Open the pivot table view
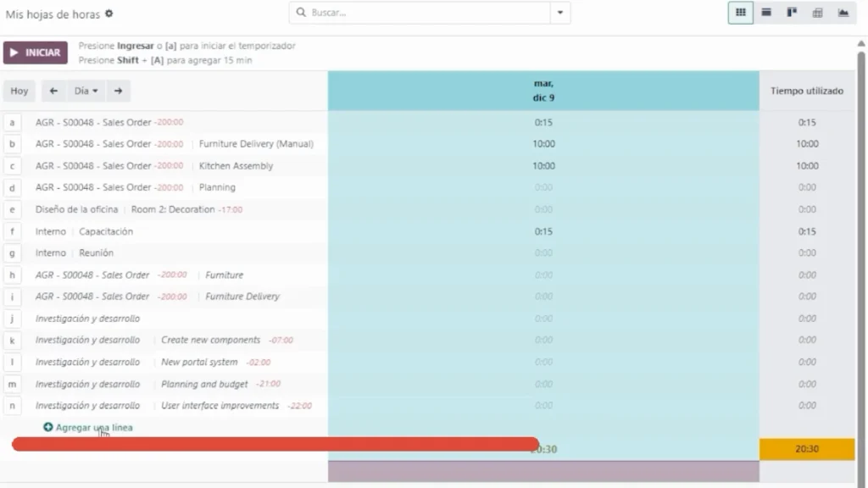 [817, 13]
